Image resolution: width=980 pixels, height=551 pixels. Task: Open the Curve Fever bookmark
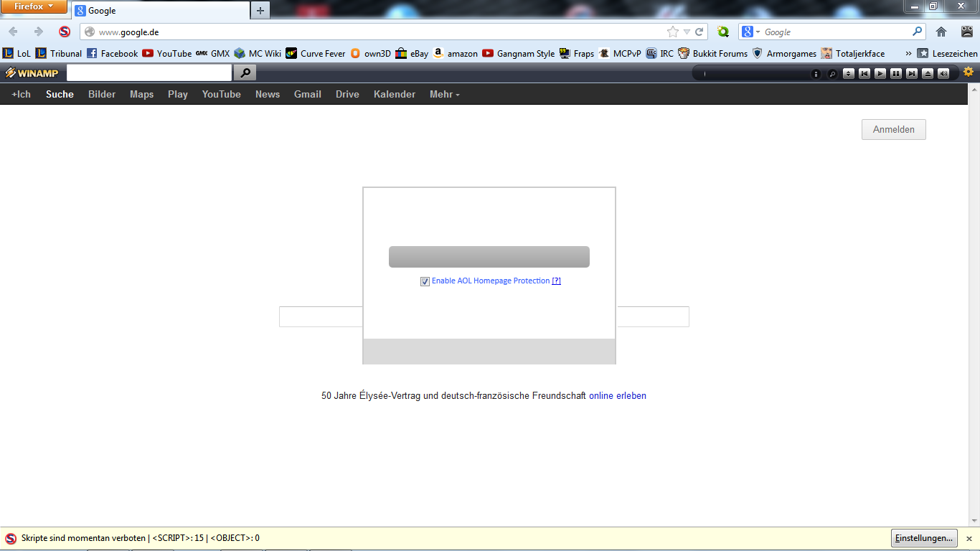(316, 53)
